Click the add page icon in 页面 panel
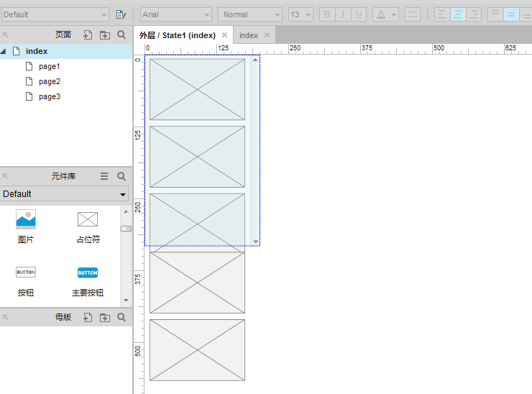The height and width of the screenshot is (394, 532). click(88, 35)
